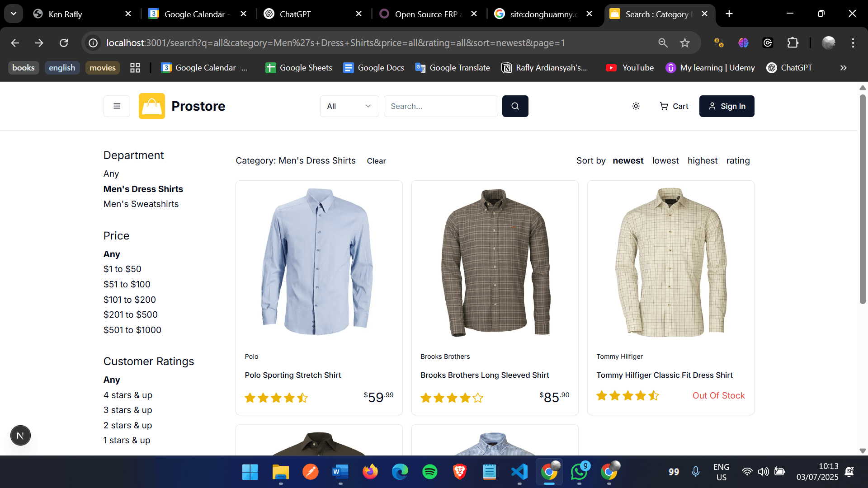Image resolution: width=868 pixels, height=488 pixels.
Task: Click the search magnifier button
Action: pyautogui.click(x=515, y=106)
